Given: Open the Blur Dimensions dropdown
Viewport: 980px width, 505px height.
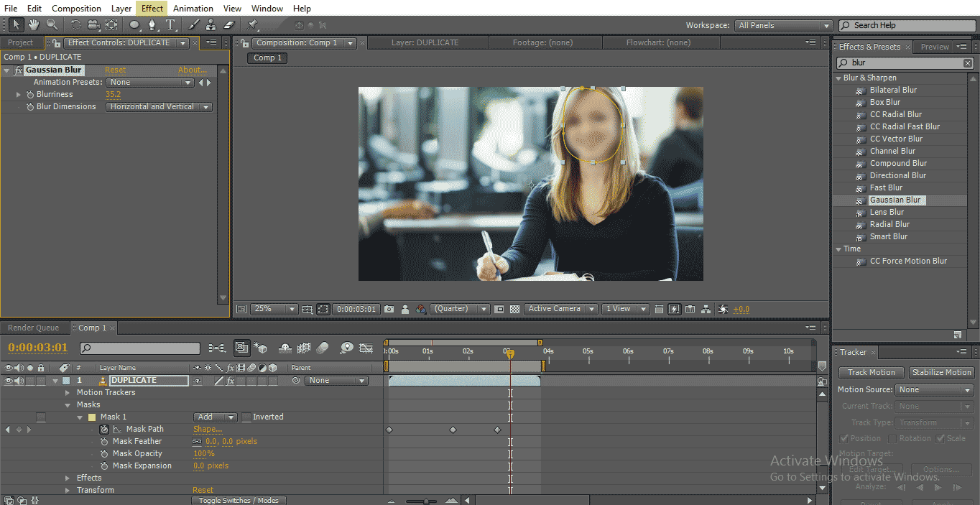Looking at the screenshot, I should coord(158,106).
